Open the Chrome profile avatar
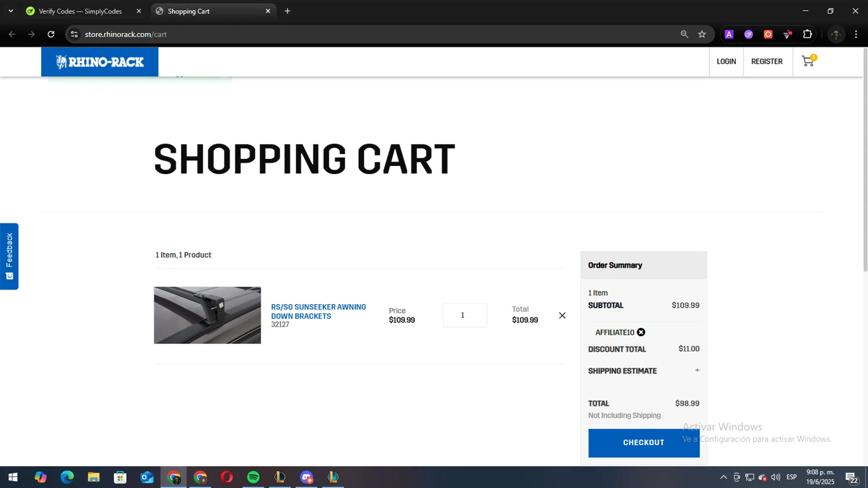This screenshot has width=868, height=488. 836,34
